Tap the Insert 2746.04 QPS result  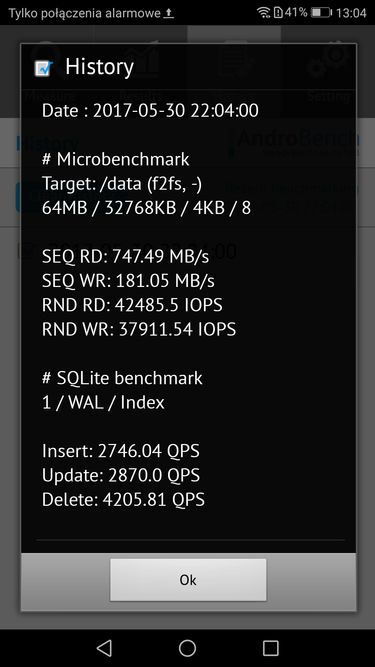pyautogui.click(x=121, y=451)
